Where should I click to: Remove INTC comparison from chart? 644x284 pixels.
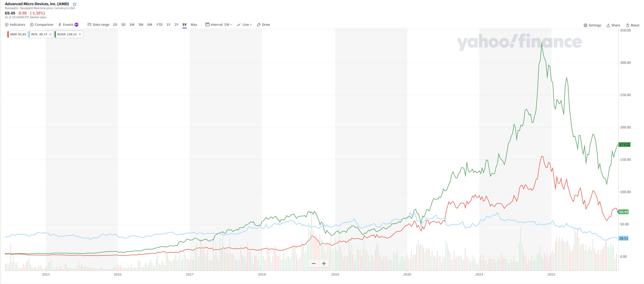point(50,34)
